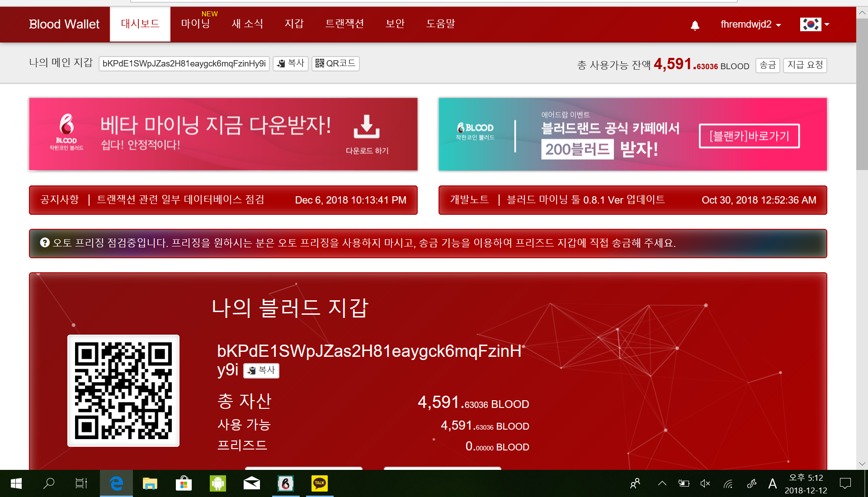This screenshot has width=868, height=497.
Task: Expand the Korean flag language dropdown
Action: pos(814,24)
